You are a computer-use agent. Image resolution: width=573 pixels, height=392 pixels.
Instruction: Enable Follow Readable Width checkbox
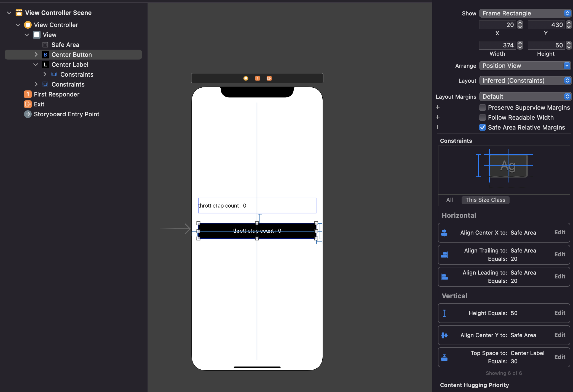(482, 117)
